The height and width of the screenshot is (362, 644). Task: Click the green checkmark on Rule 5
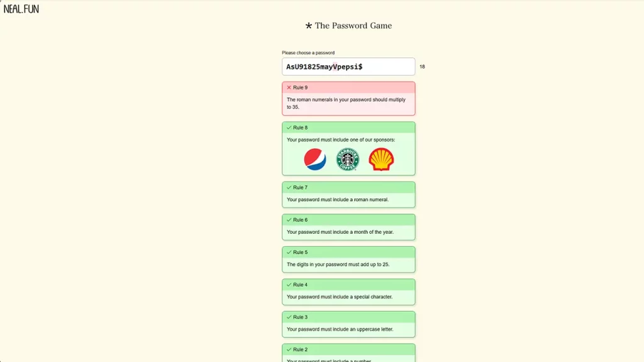tap(289, 252)
